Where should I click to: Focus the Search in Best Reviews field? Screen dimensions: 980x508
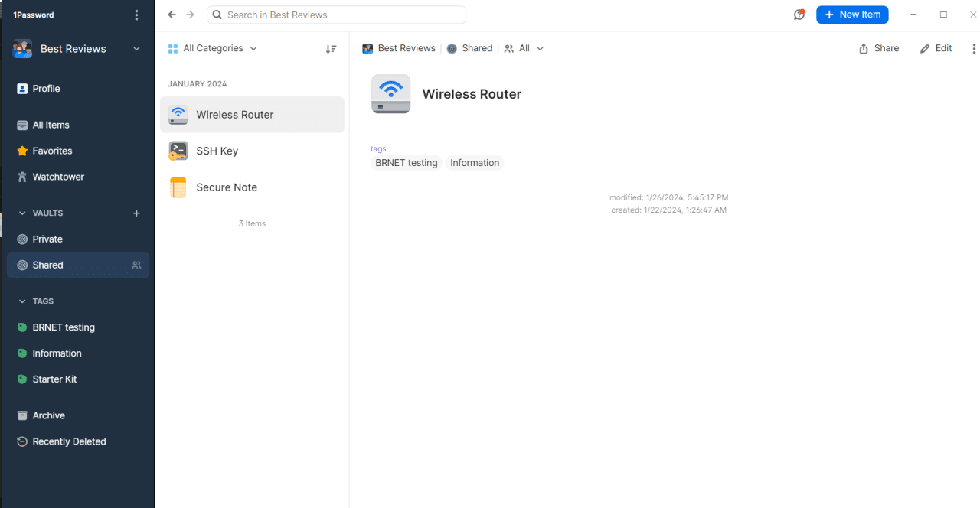337,15
